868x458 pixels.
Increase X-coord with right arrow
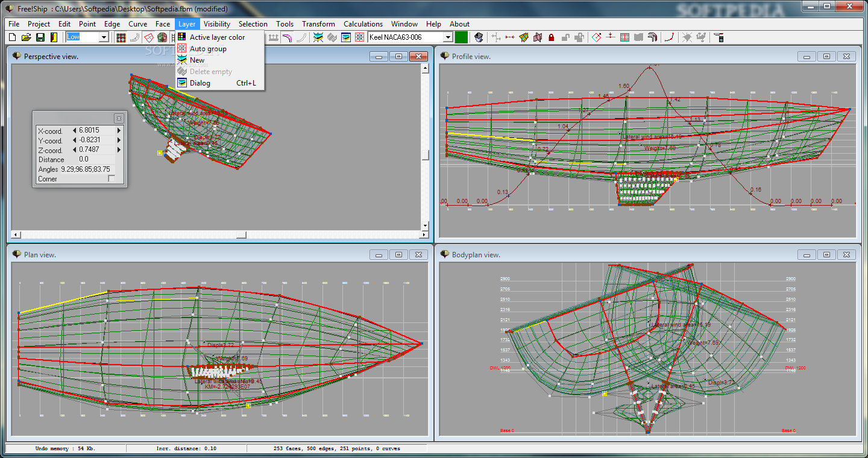click(x=119, y=130)
